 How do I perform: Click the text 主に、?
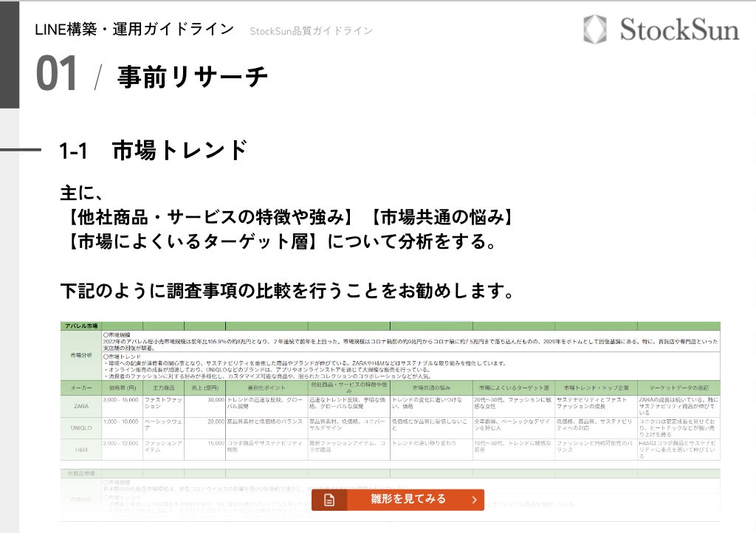(80, 193)
